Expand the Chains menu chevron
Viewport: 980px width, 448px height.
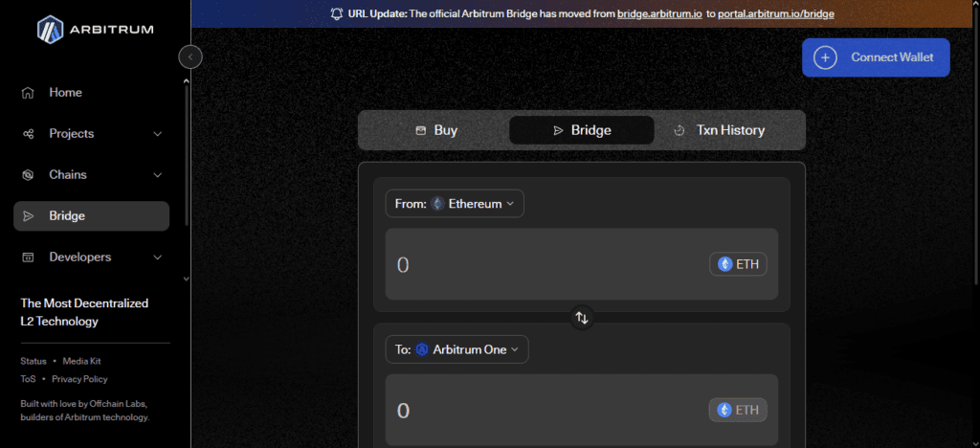click(158, 175)
